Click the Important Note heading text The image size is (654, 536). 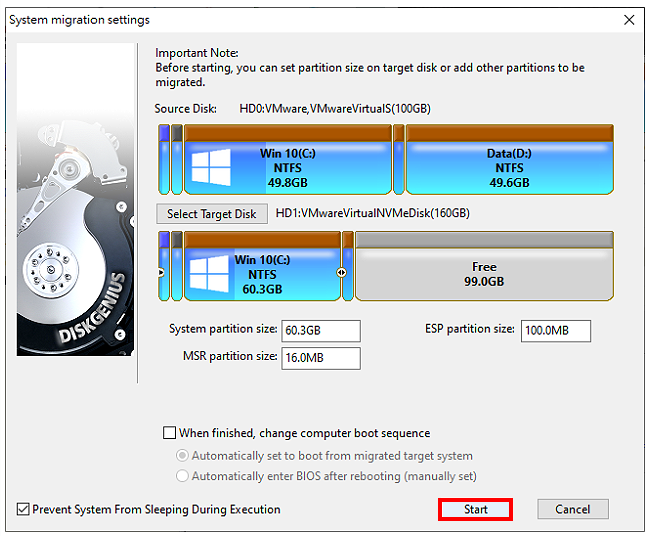click(x=197, y=53)
